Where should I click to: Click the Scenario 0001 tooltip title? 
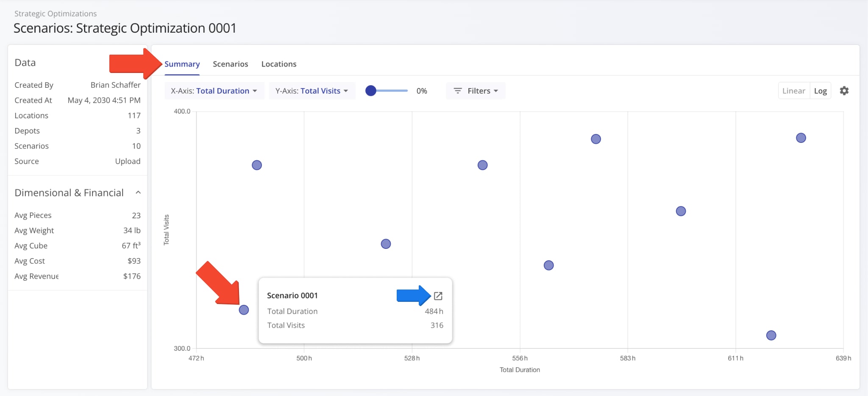292,296
